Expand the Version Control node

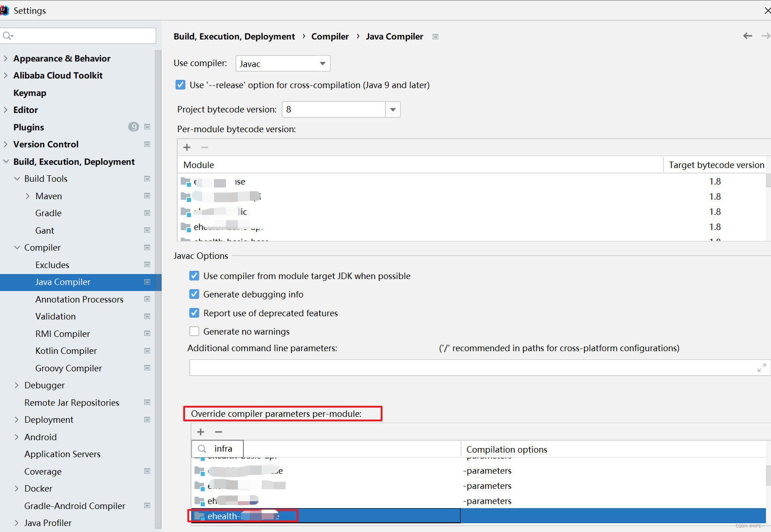point(6,144)
